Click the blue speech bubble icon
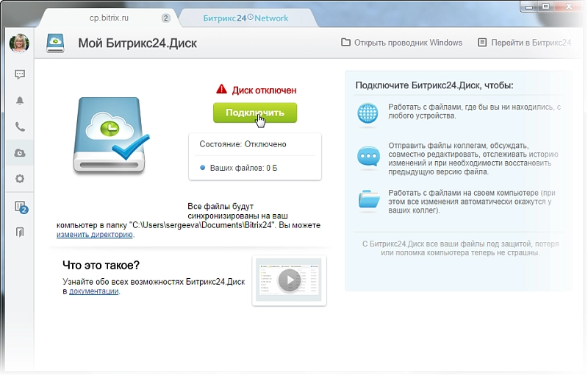The image size is (588, 376). [x=367, y=156]
